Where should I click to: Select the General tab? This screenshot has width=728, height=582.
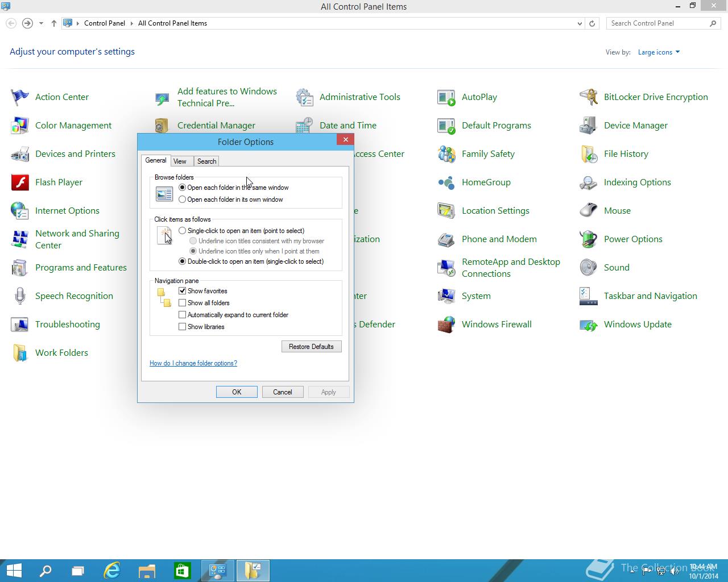155,160
